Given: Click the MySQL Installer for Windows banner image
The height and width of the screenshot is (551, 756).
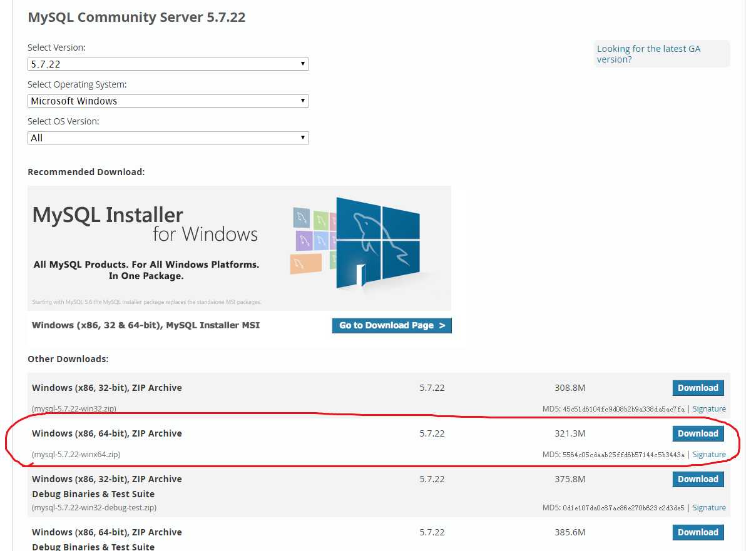Looking at the screenshot, I should point(239,248).
